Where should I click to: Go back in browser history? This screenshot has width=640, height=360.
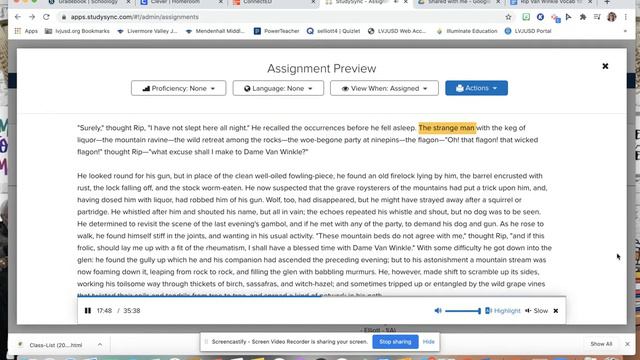point(18,17)
